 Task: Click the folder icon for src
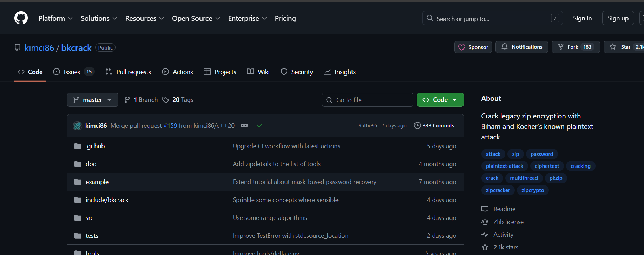(78, 218)
